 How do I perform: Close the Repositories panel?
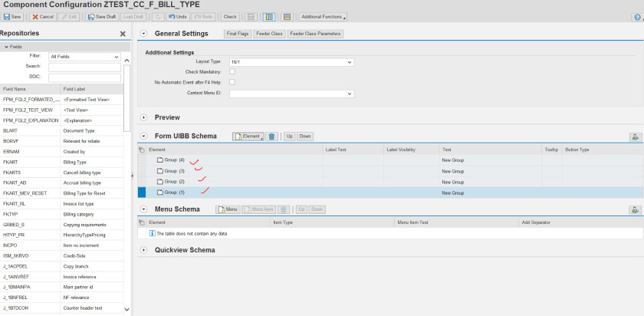(123, 34)
